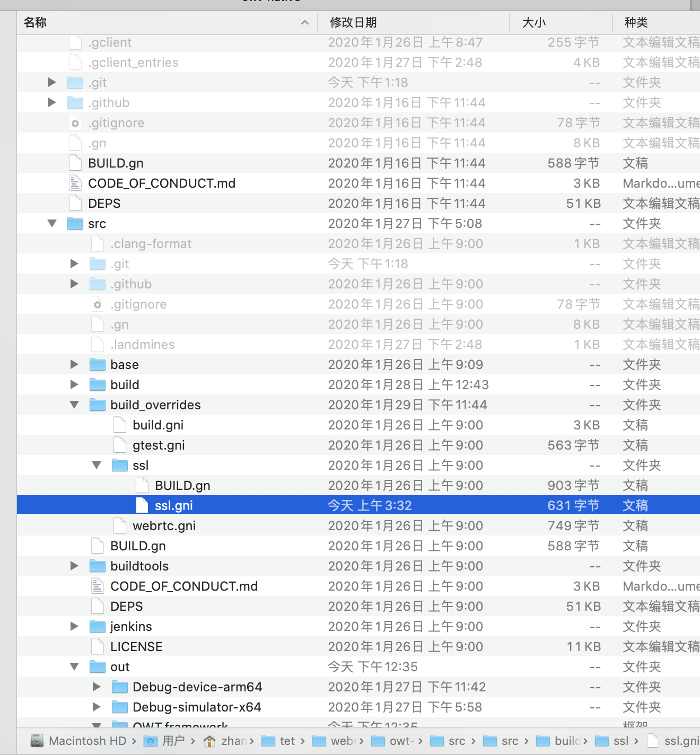Go to zhan home folder in path bar
700x755 pixels.
(234, 741)
